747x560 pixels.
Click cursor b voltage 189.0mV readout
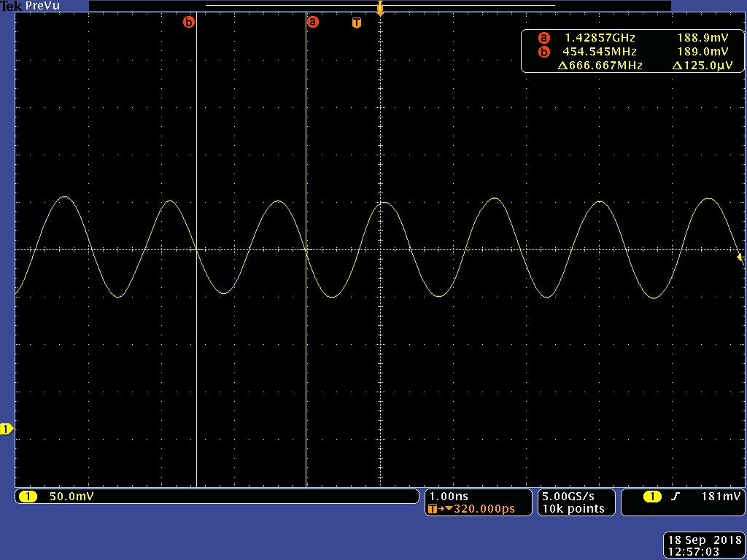click(x=703, y=52)
